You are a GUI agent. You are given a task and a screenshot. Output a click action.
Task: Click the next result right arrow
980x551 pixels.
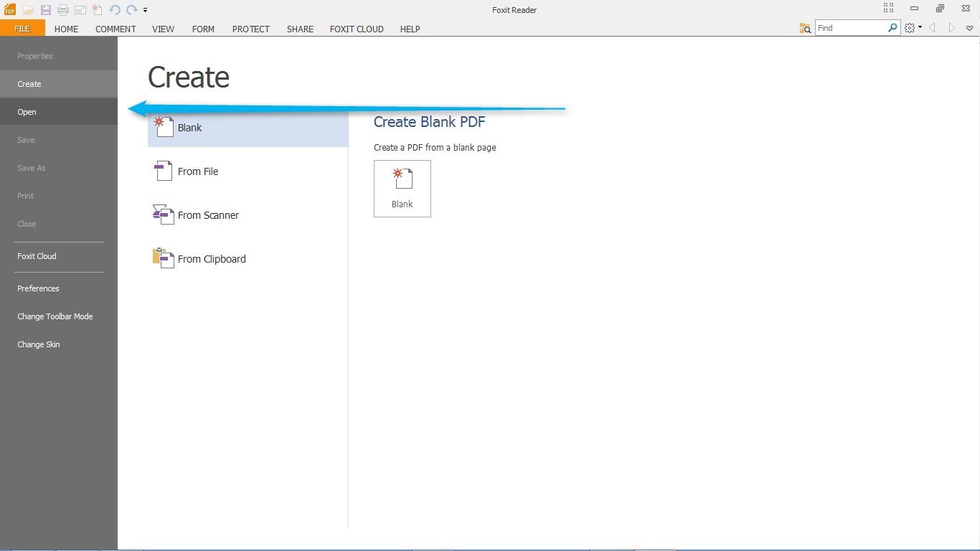click(952, 28)
